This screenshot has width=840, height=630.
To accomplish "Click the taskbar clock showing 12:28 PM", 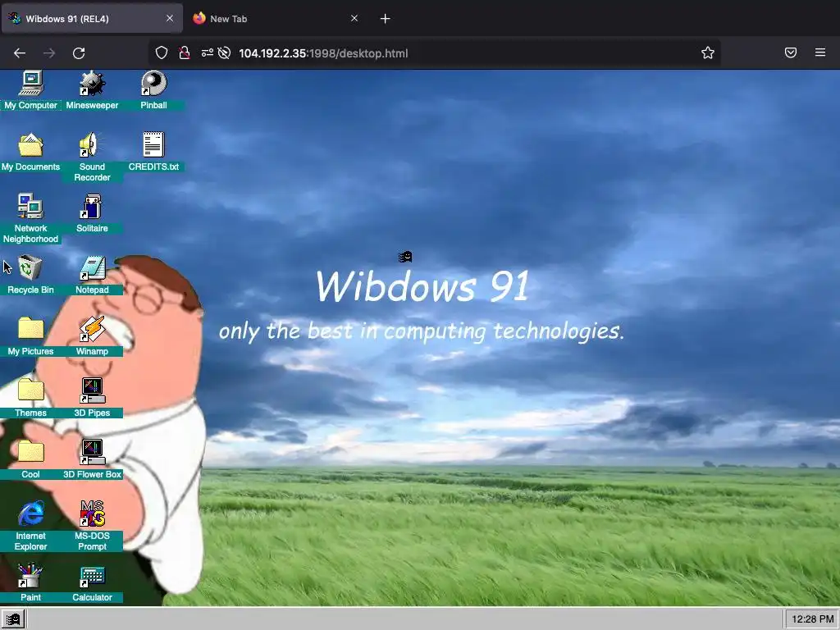I will point(812,619).
